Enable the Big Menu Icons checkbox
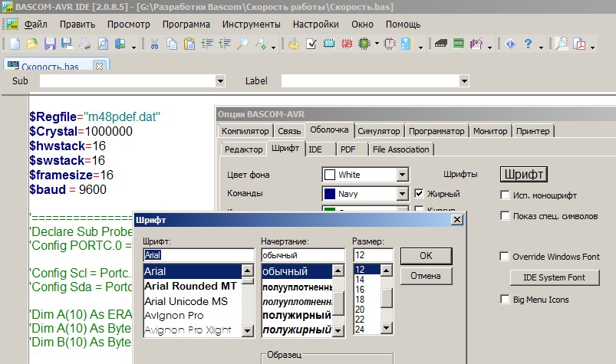Screen dimensions: 616x364 coord(505,300)
